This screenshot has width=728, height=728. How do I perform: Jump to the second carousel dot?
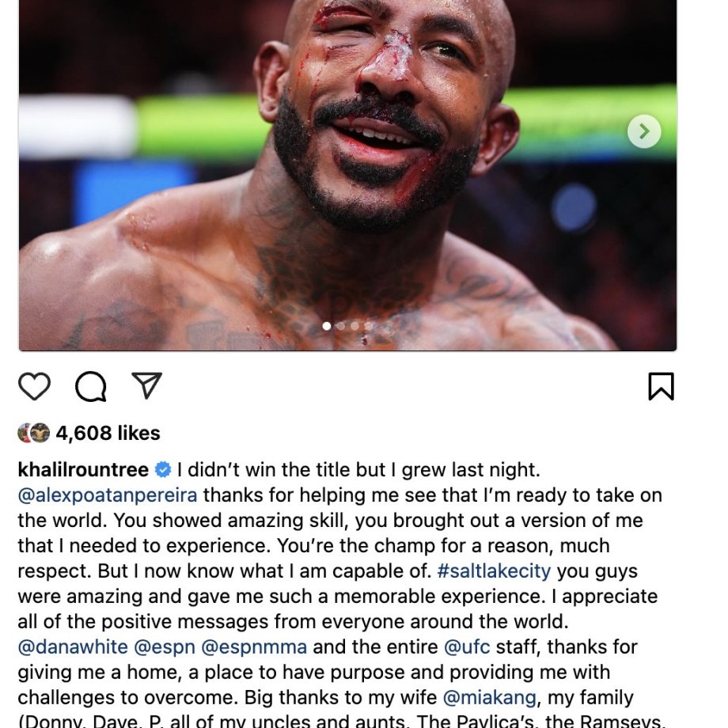pos(341,326)
